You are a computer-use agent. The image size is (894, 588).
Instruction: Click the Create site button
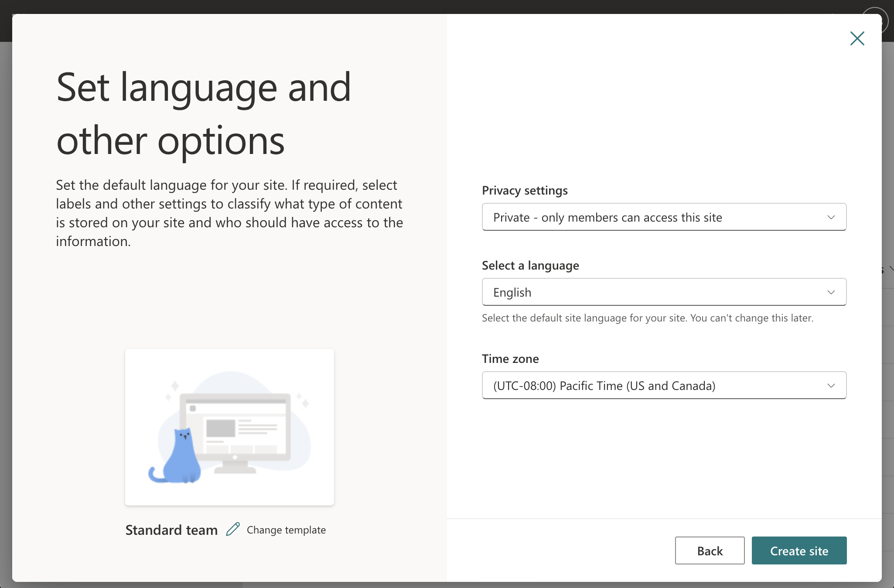(x=799, y=550)
